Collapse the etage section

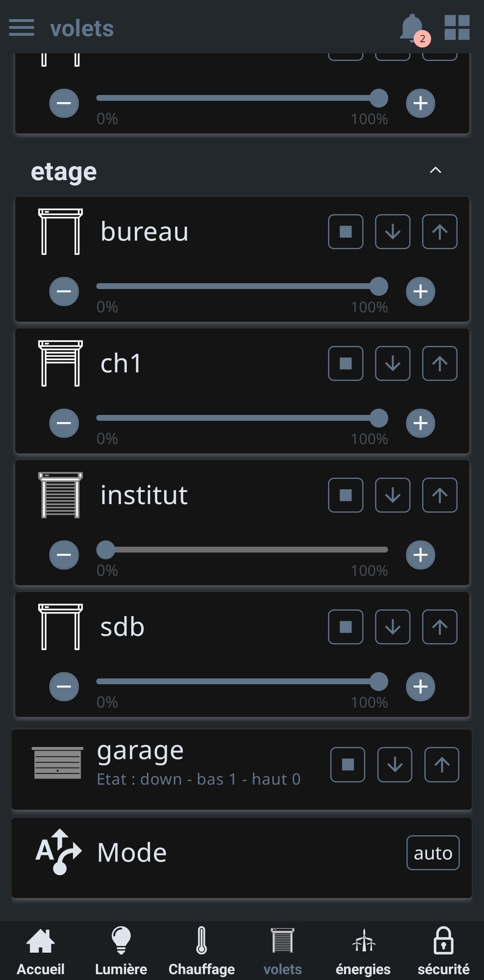coord(436,170)
